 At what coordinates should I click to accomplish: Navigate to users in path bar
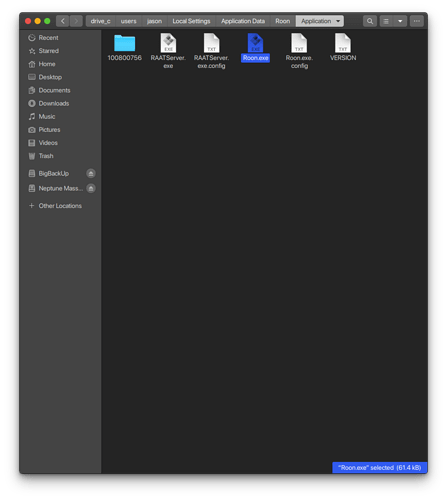128,21
